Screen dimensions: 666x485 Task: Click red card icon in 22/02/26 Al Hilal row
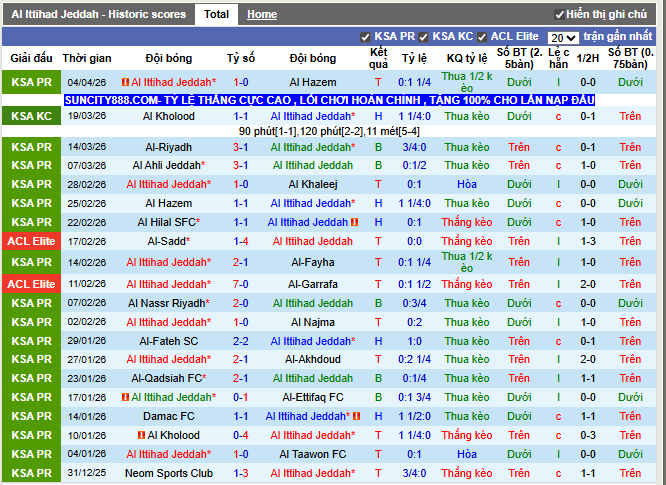pyautogui.click(x=355, y=222)
